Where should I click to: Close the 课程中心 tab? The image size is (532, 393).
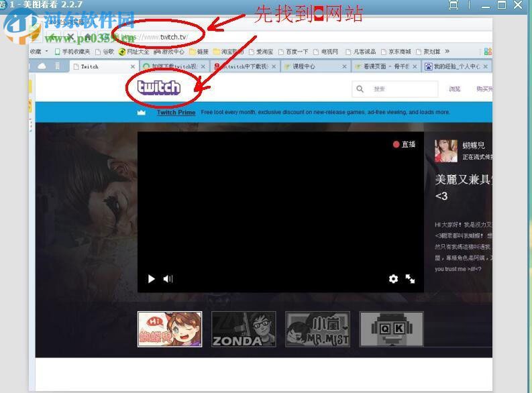point(344,66)
